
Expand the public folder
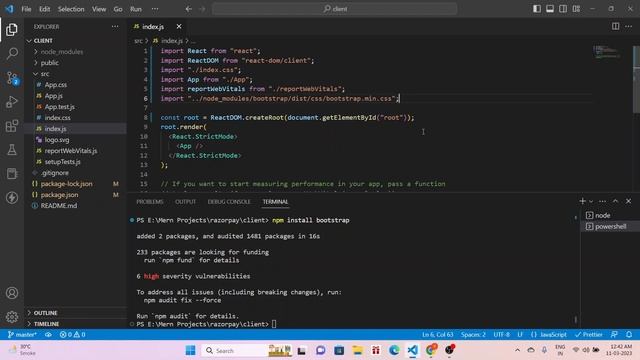[76, 63]
